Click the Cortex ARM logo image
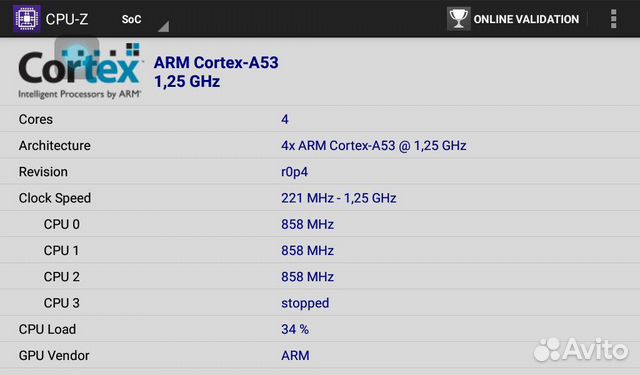640x375 pixels. pyautogui.click(x=80, y=71)
